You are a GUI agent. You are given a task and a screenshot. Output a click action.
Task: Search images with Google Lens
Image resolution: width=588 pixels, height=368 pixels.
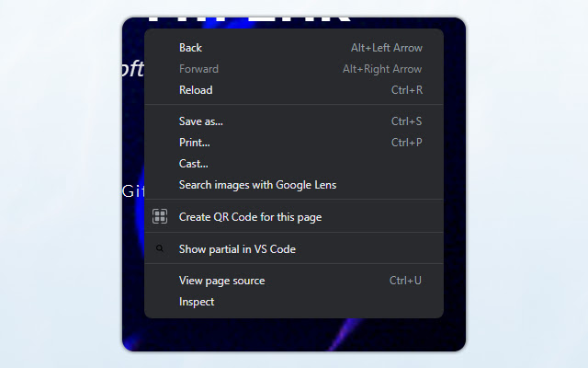[x=257, y=185]
